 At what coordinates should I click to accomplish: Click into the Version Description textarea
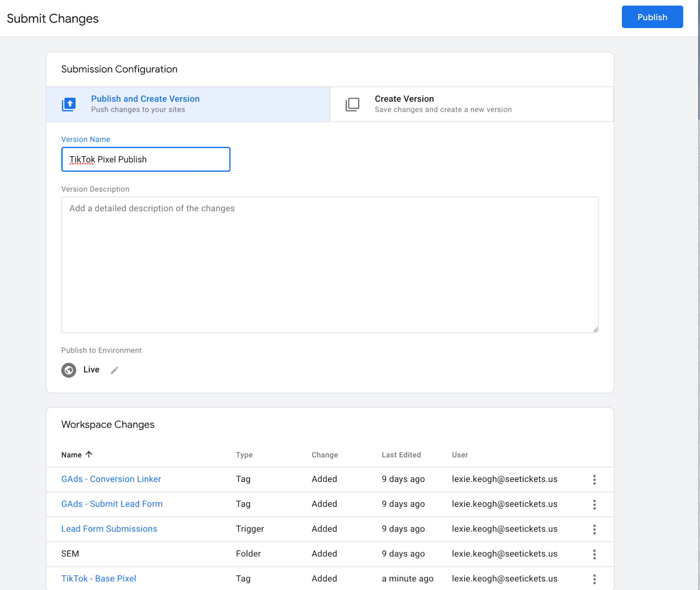330,265
